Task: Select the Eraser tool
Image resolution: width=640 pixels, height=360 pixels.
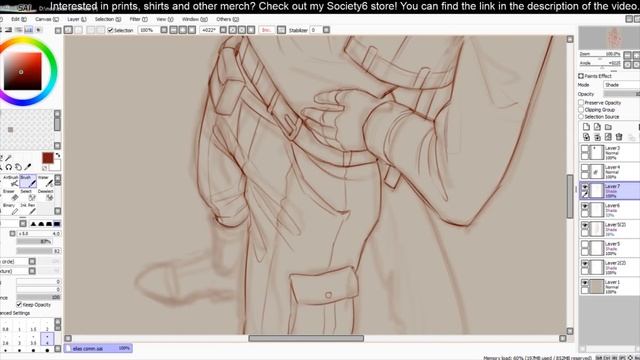Action: (11, 195)
